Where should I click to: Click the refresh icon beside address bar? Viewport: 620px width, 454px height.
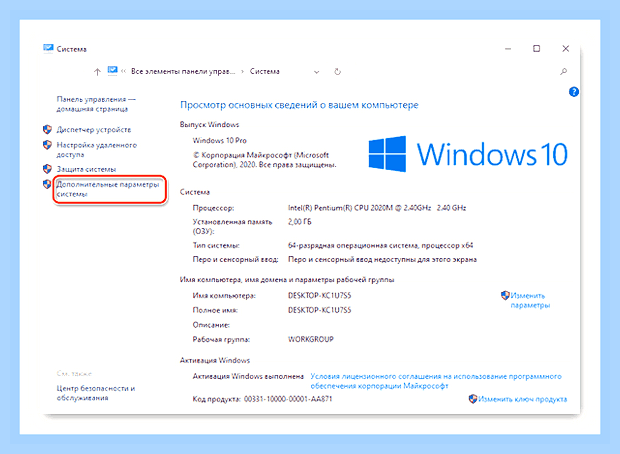coord(337,72)
